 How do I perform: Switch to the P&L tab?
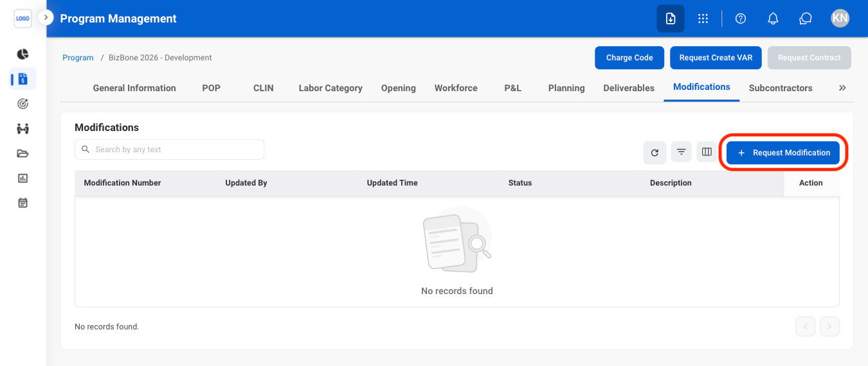coord(513,88)
